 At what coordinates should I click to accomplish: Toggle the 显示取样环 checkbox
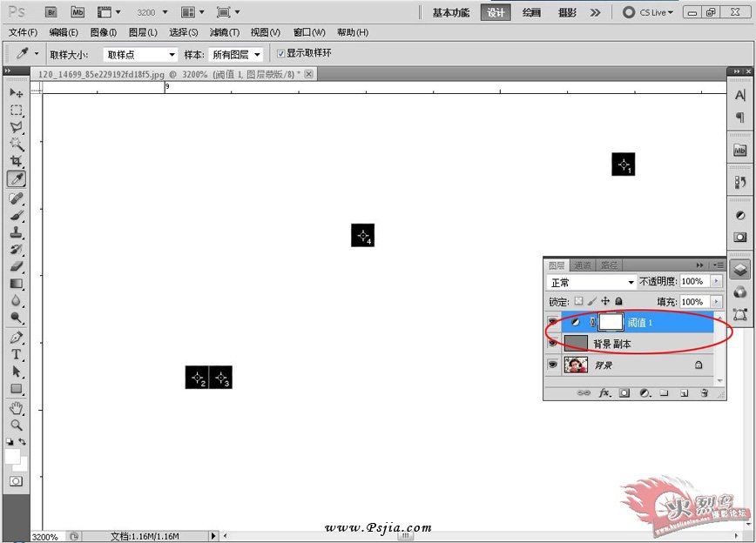click(x=280, y=53)
